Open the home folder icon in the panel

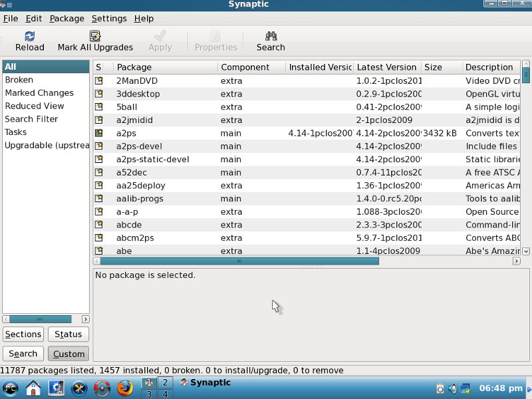click(x=33, y=388)
